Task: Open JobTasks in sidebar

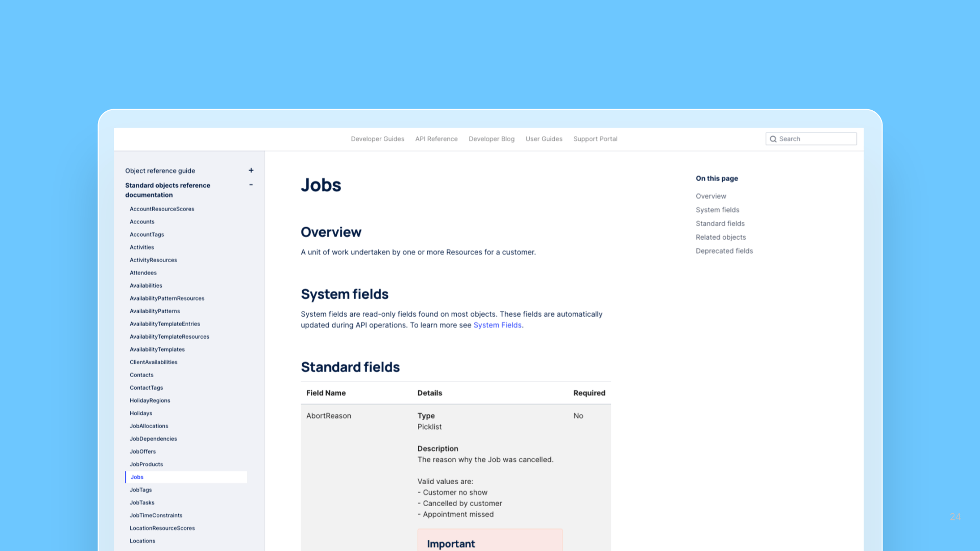Action: tap(142, 503)
